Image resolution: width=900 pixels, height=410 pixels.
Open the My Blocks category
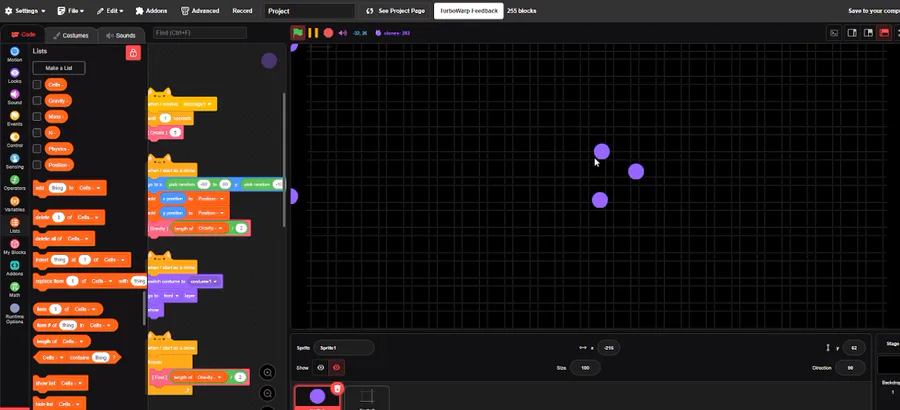click(14, 247)
